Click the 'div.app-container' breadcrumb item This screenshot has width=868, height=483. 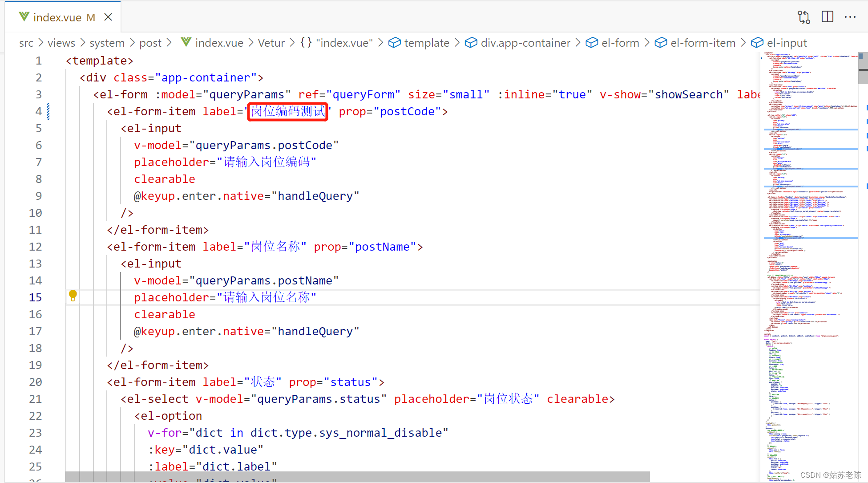click(x=525, y=43)
